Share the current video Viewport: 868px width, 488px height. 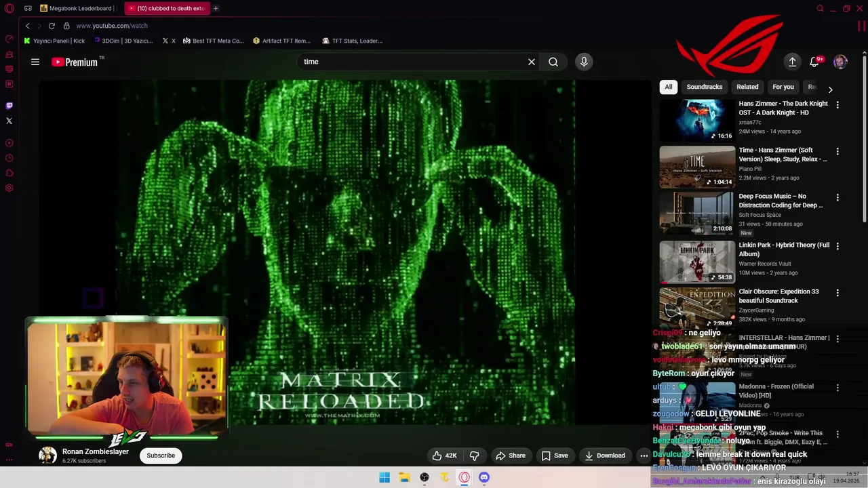pyautogui.click(x=510, y=455)
